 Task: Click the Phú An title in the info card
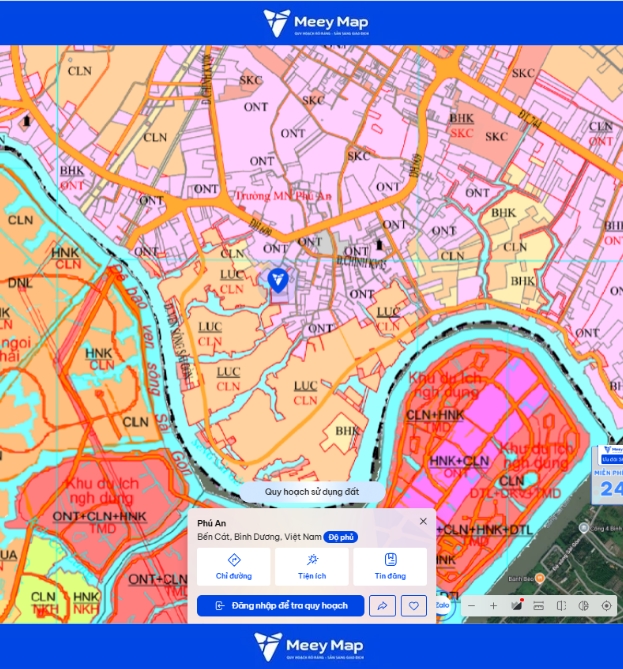click(212, 524)
